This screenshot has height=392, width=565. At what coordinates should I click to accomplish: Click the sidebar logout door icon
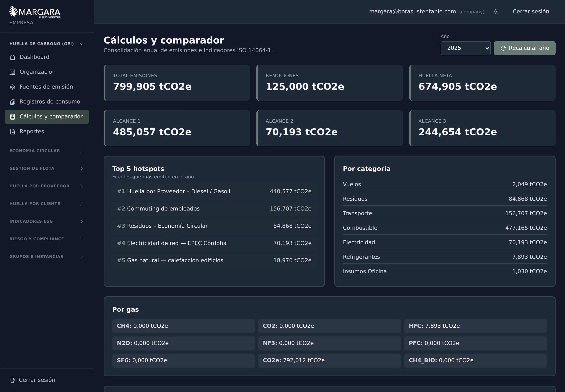pos(13,380)
